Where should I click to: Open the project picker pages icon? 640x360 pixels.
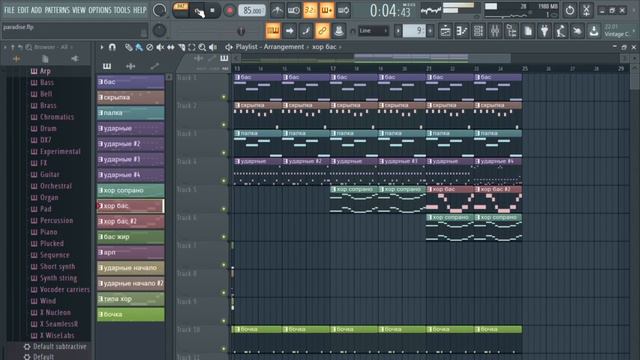click(x=528, y=31)
